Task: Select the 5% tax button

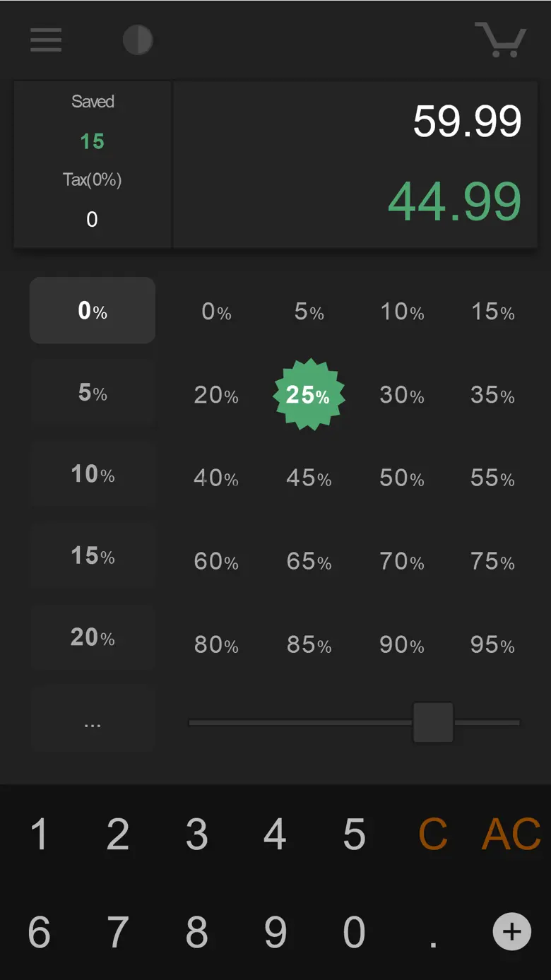Action: pyautogui.click(x=93, y=393)
